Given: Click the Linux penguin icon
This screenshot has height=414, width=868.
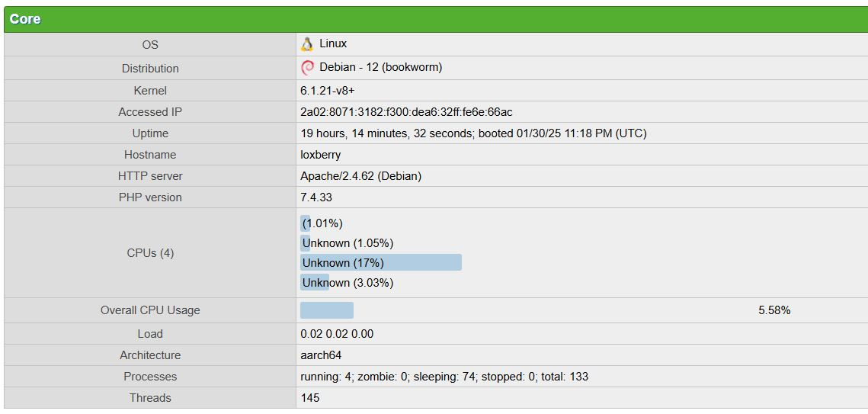Looking at the screenshot, I should (307, 44).
